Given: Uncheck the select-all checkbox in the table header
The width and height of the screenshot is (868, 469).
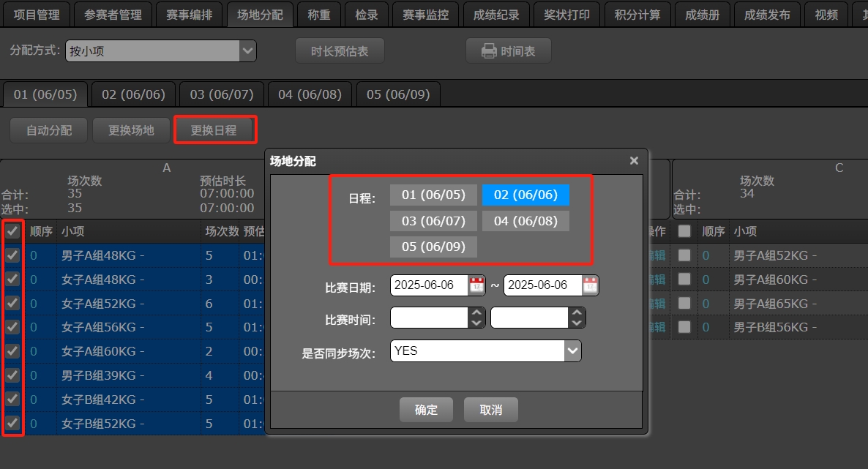Looking at the screenshot, I should 12,230.
